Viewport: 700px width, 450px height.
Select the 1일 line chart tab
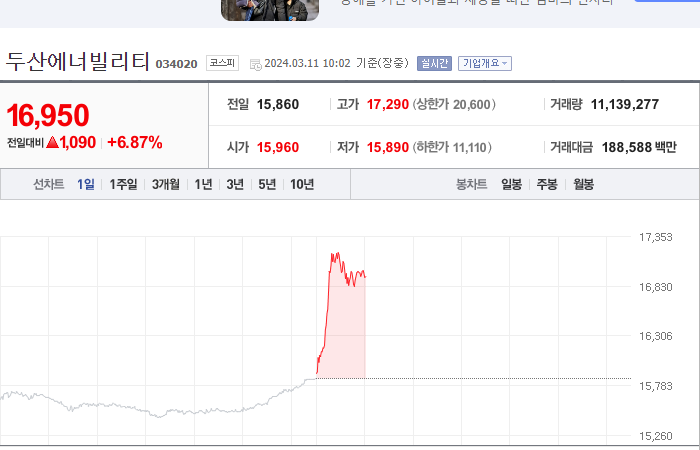click(x=86, y=184)
